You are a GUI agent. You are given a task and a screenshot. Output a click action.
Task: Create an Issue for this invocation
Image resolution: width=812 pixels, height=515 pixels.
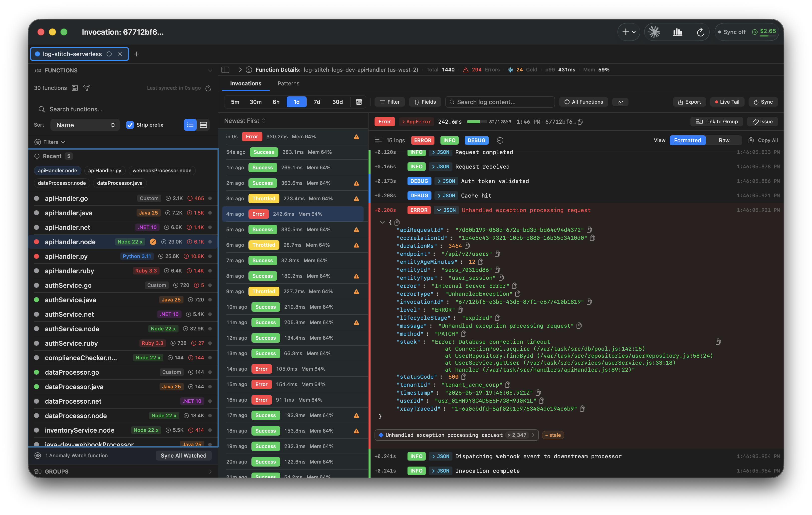tap(762, 122)
